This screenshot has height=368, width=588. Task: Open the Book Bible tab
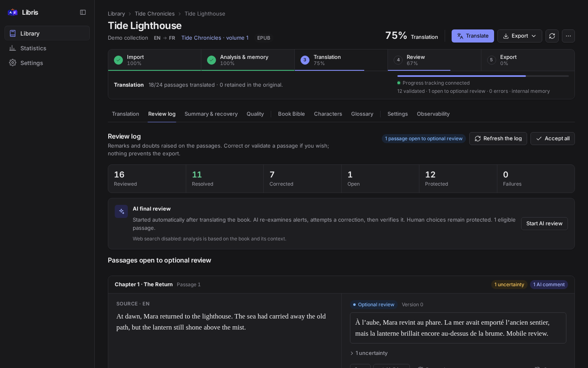point(292,114)
